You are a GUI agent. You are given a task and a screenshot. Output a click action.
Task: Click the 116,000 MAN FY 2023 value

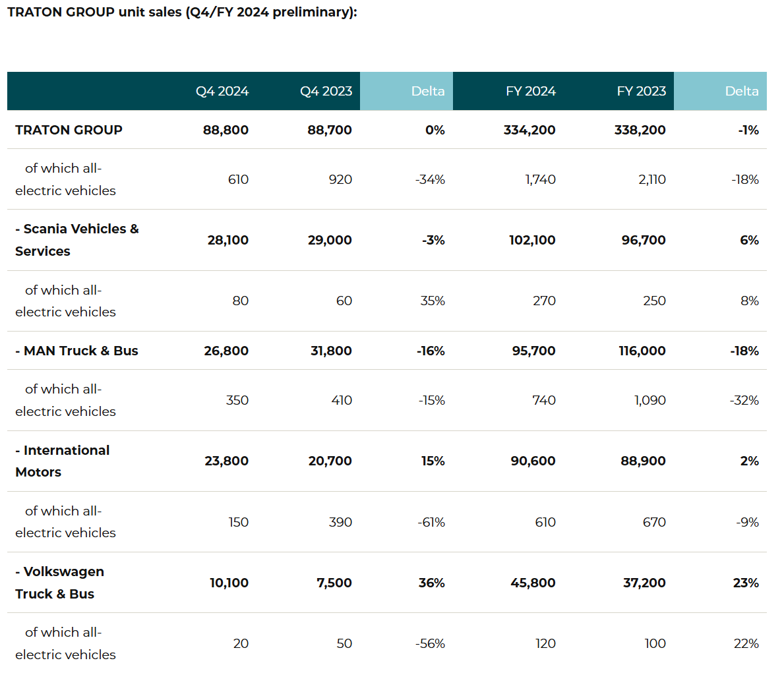coord(642,351)
